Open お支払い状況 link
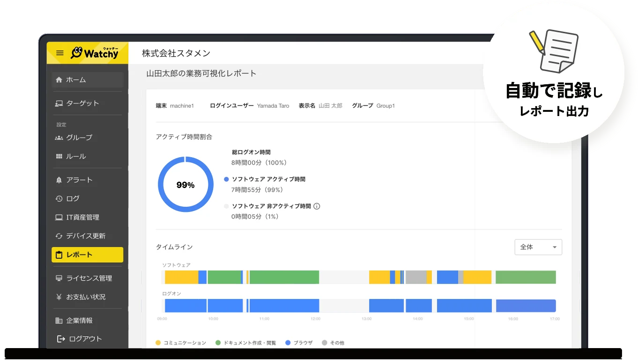This screenshot has height=364, width=638. pyautogui.click(x=88, y=297)
